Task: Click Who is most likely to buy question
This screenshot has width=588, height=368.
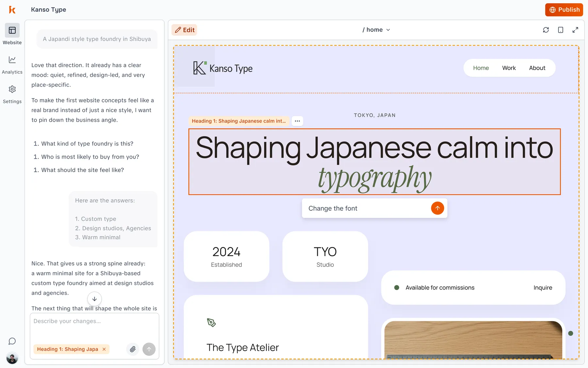Action: coord(90,157)
